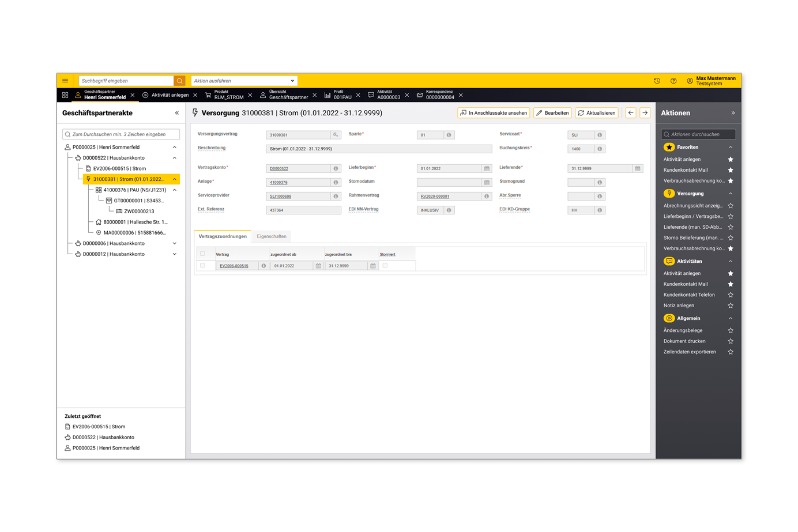798x532 pixels.
Task: Click the Bearbeiten button
Action: 552,113
